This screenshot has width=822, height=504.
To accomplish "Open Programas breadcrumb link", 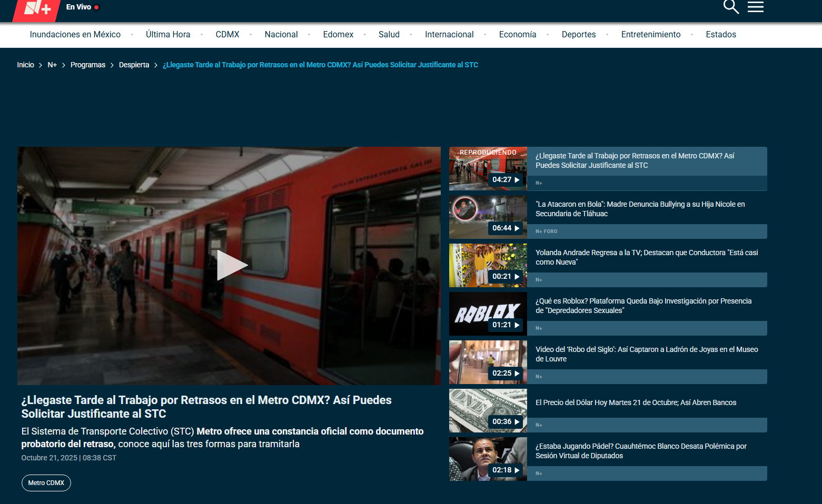I will (x=88, y=65).
